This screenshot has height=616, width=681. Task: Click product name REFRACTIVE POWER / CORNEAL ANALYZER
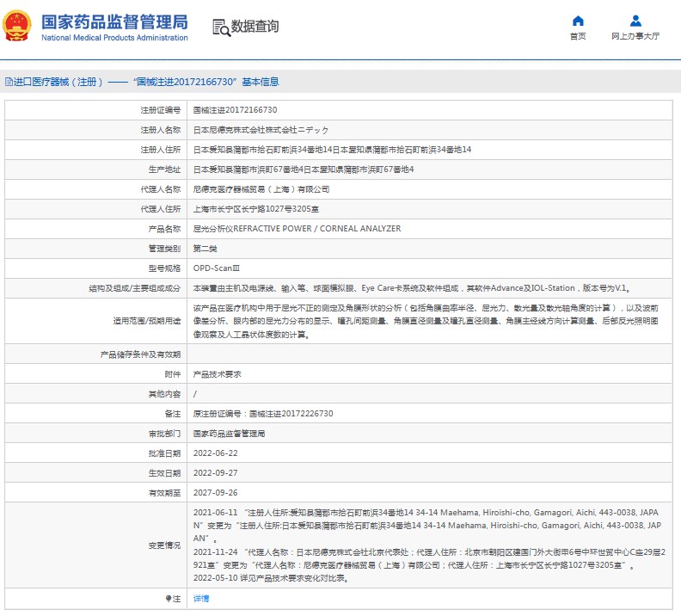pos(297,229)
